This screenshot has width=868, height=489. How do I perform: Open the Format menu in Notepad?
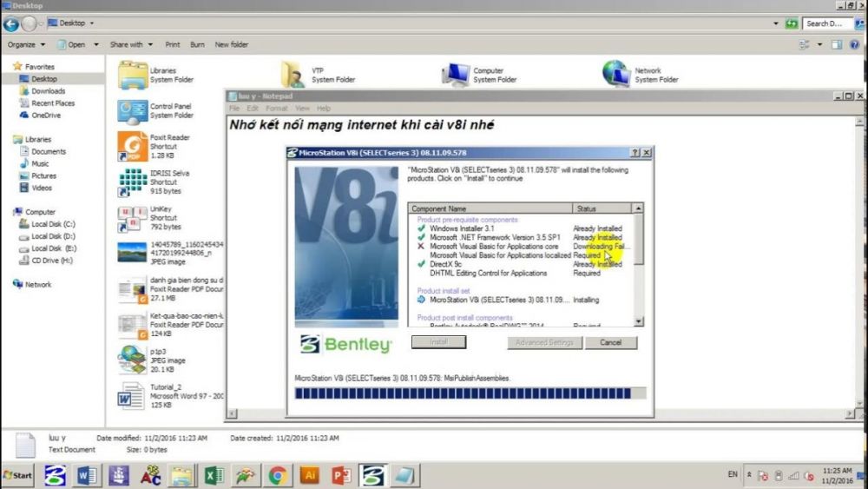(x=276, y=109)
